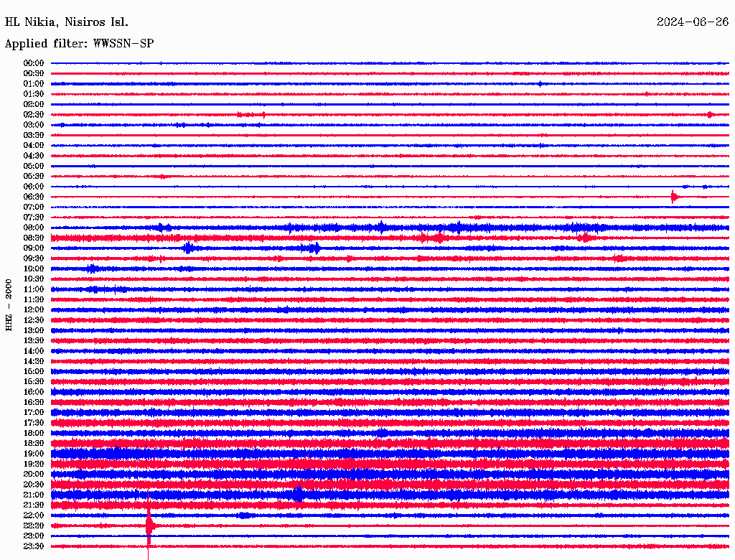Select the 14:30 time label
Screen dimensions: 735x560
pyautogui.click(x=34, y=361)
